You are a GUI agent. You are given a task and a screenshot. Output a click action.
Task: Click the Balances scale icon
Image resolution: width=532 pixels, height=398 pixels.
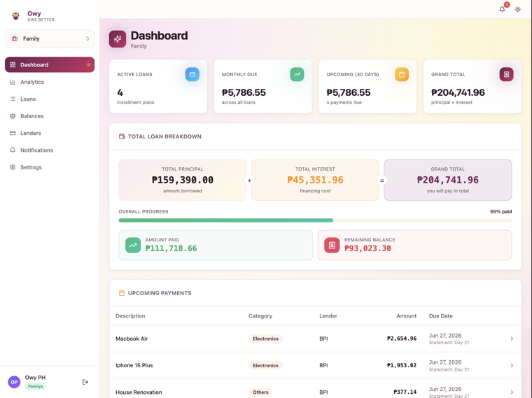[x=13, y=116]
